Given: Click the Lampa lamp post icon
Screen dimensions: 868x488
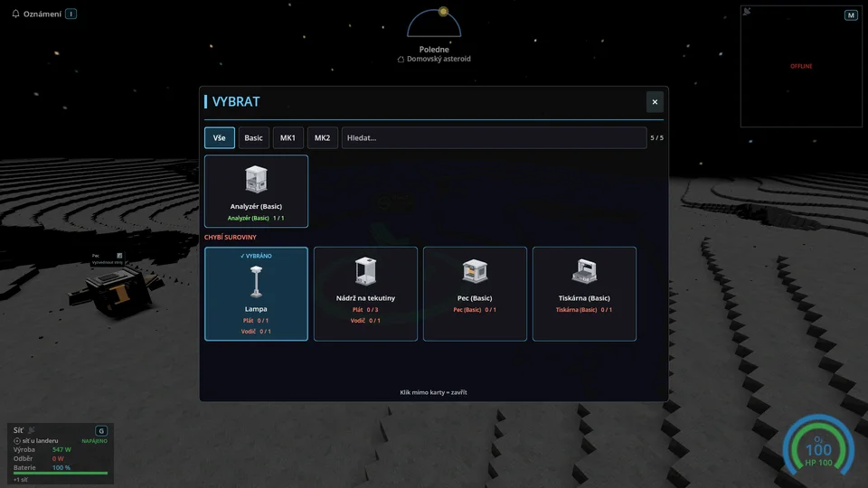Looking at the screenshot, I should pos(256,282).
